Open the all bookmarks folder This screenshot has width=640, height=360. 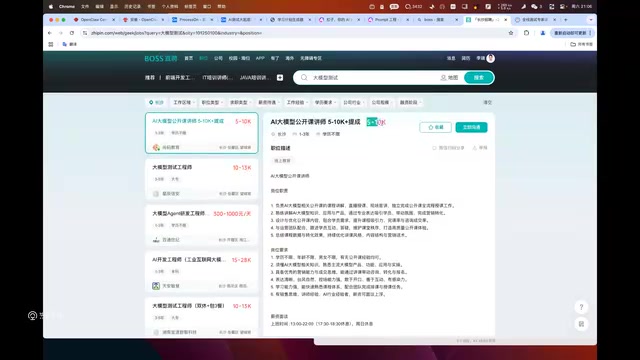[581, 44]
